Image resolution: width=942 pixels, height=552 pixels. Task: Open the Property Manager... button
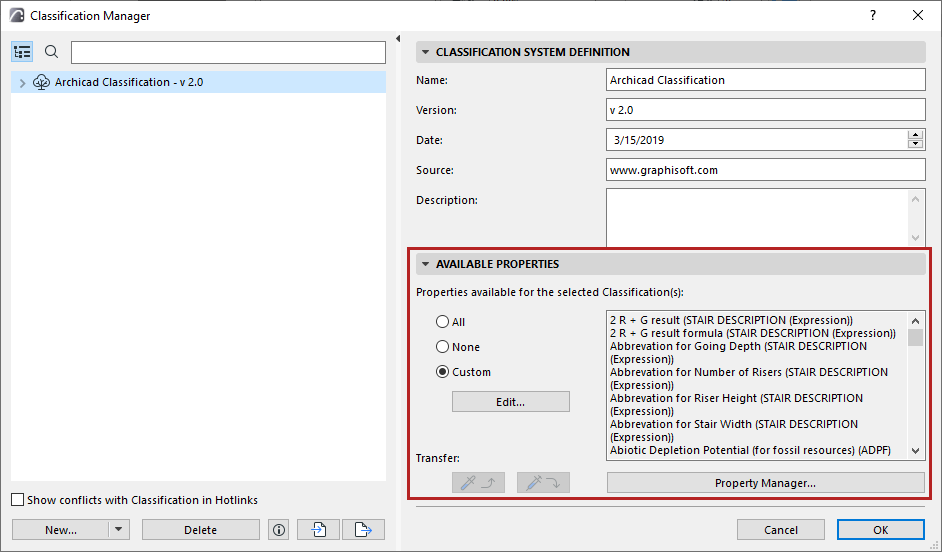pyautogui.click(x=765, y=482)
